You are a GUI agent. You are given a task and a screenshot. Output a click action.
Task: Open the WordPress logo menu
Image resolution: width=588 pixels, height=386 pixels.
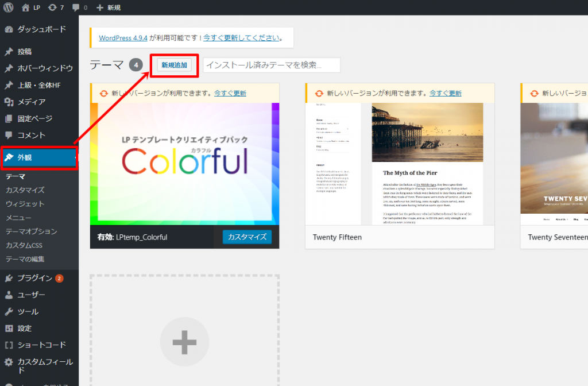coord(8,7)
